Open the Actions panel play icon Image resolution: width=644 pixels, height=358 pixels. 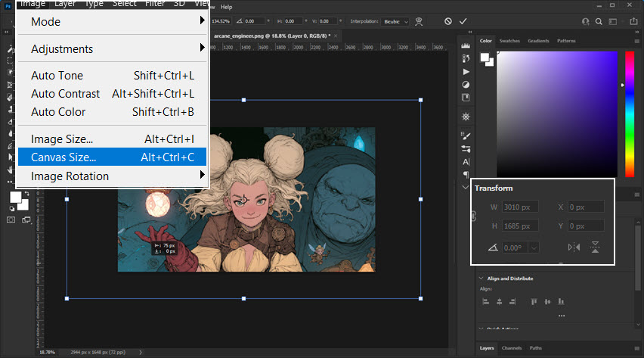[466, 72]
